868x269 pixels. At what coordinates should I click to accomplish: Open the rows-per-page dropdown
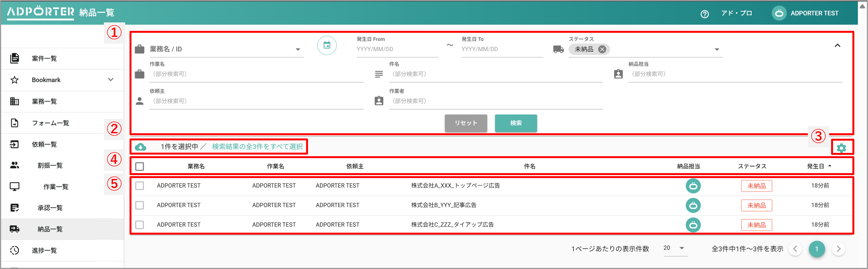[x=675, y=248]
